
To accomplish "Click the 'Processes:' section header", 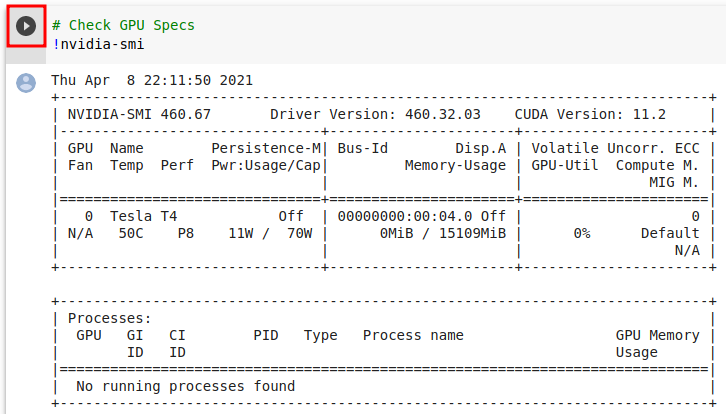I will [x=110, y=318].
